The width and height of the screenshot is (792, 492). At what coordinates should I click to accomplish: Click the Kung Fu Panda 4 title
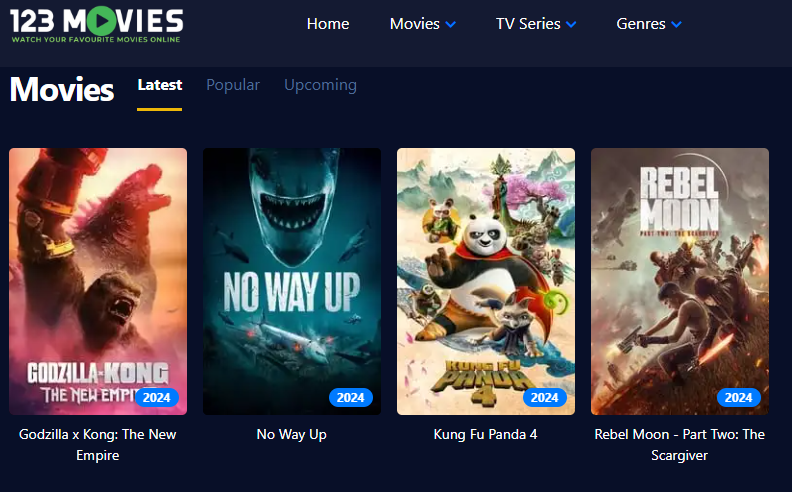tap(485, 434)
